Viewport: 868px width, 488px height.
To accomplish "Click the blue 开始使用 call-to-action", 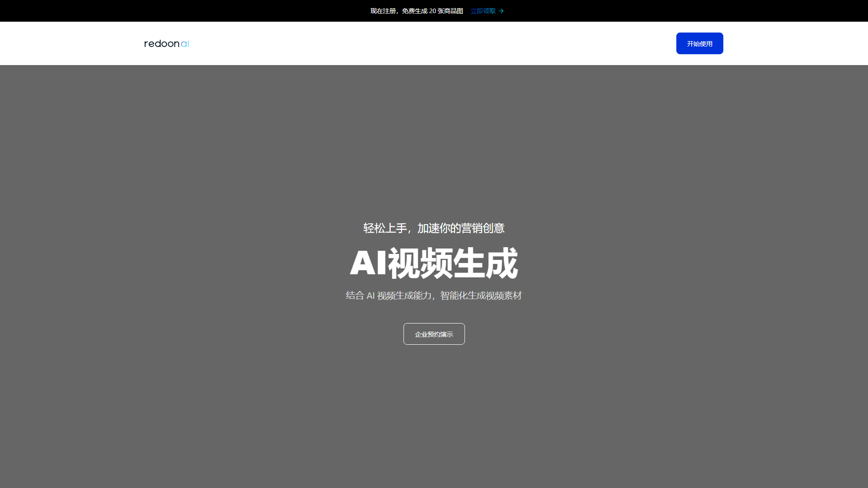I will pos(699,43).
